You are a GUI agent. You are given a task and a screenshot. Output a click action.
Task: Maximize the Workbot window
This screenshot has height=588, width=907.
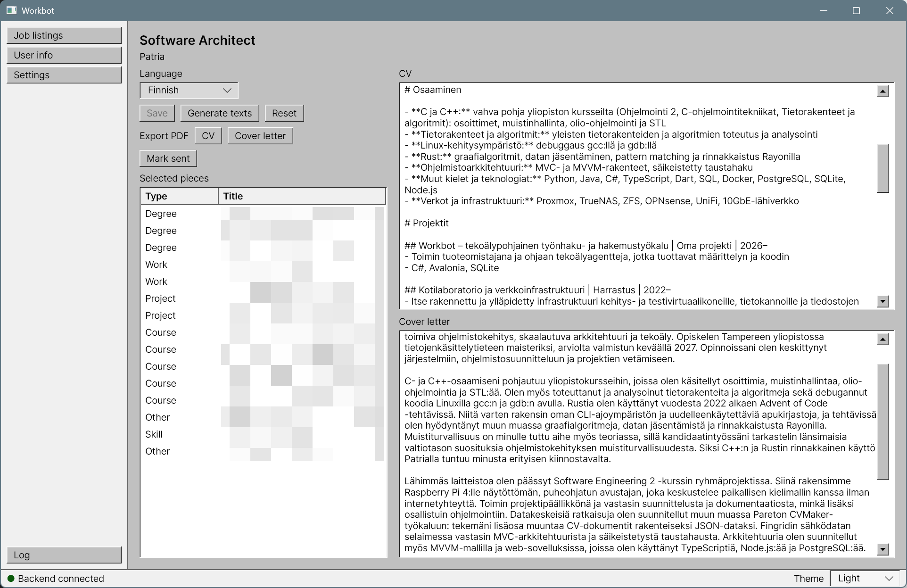(x=857, y=10)
